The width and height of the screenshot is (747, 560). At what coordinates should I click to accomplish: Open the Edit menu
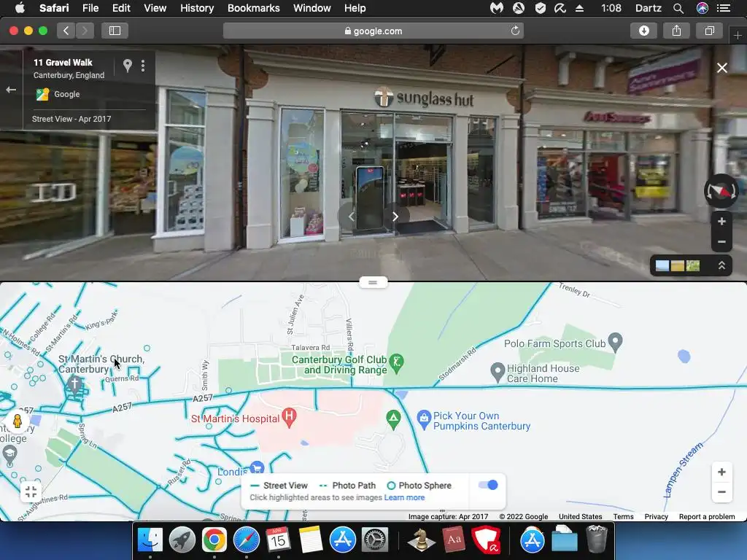(121, 8)
